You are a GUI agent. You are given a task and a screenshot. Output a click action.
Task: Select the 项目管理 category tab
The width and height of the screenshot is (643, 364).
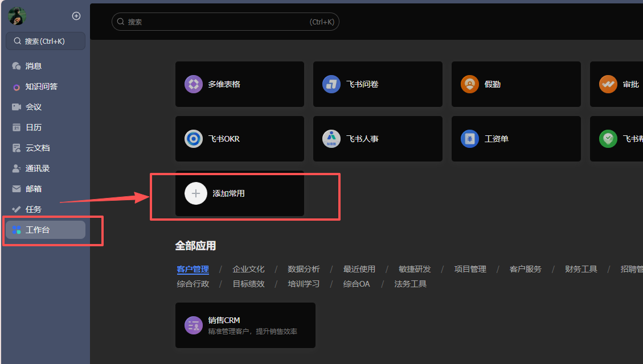[x=470, y=269]
